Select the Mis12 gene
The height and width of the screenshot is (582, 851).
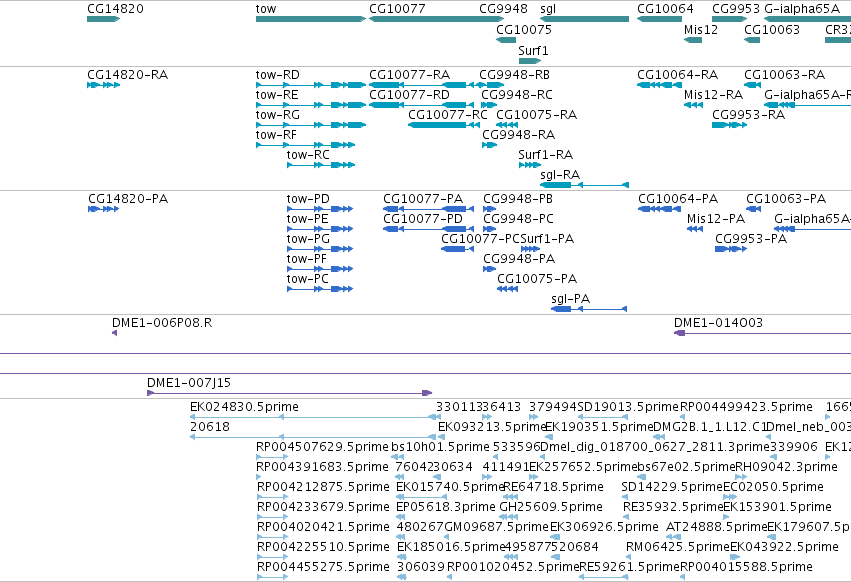point(693,40)
